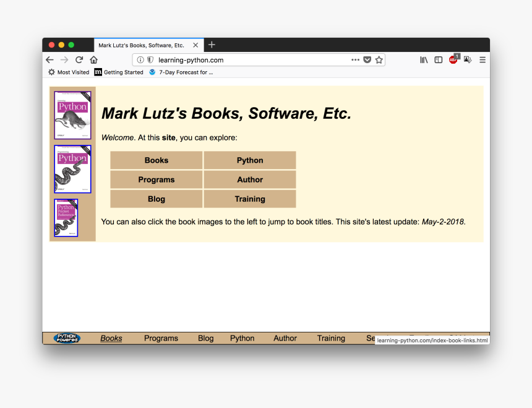
Task: Toggle the sidebar view icon
Action: [x=439, y=59]
